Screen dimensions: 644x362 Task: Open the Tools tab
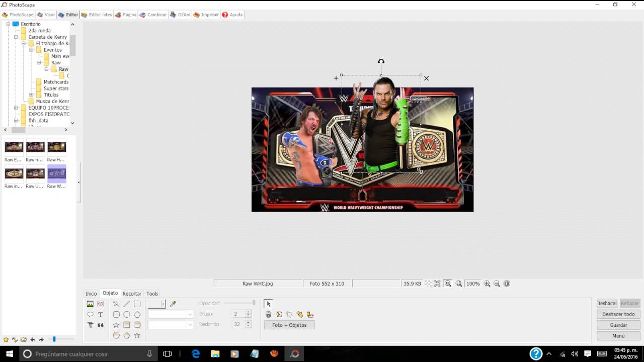click(x=152, y=294)
